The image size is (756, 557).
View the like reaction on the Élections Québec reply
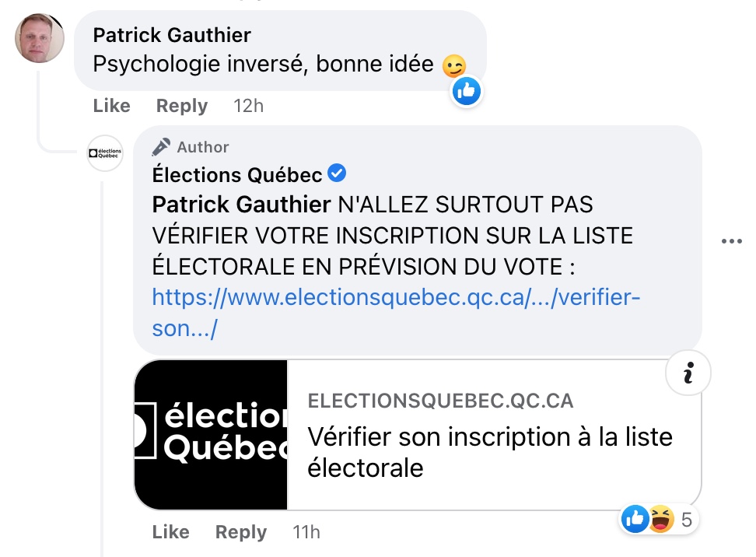tap(635, 519)
